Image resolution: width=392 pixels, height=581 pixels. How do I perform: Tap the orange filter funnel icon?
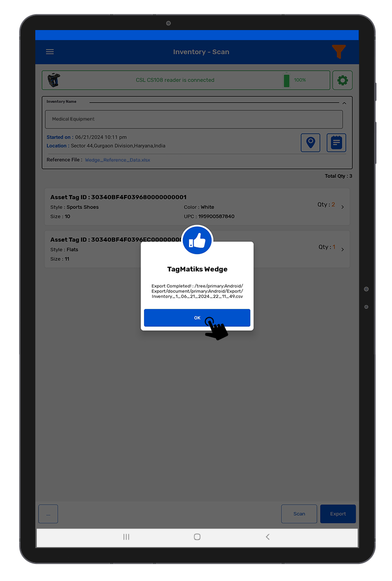click(339, 52)
